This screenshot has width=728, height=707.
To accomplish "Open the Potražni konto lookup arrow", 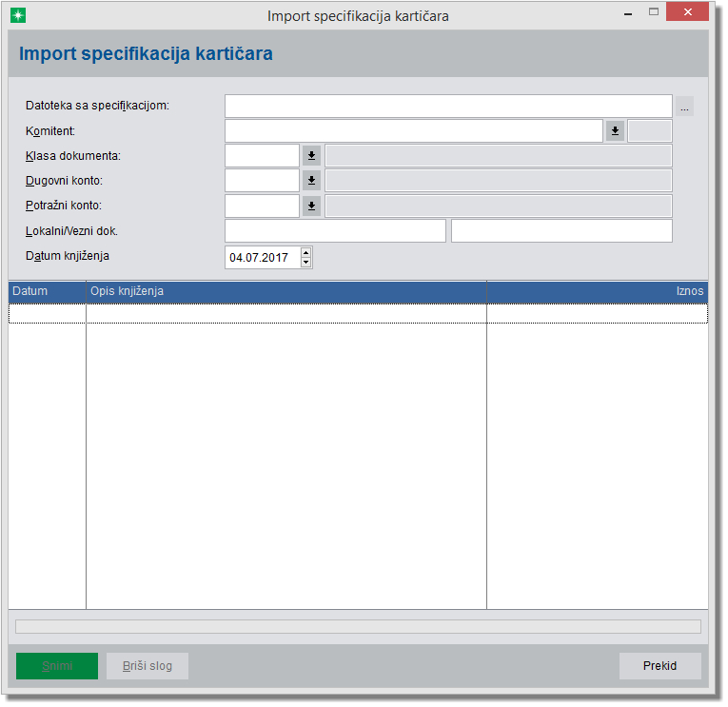I will [x=311, y=206].
